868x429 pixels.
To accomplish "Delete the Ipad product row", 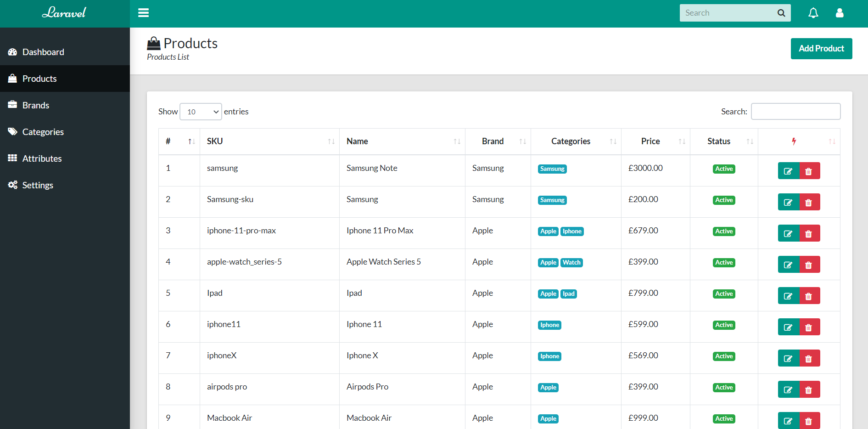I will (x=809, y=296).
